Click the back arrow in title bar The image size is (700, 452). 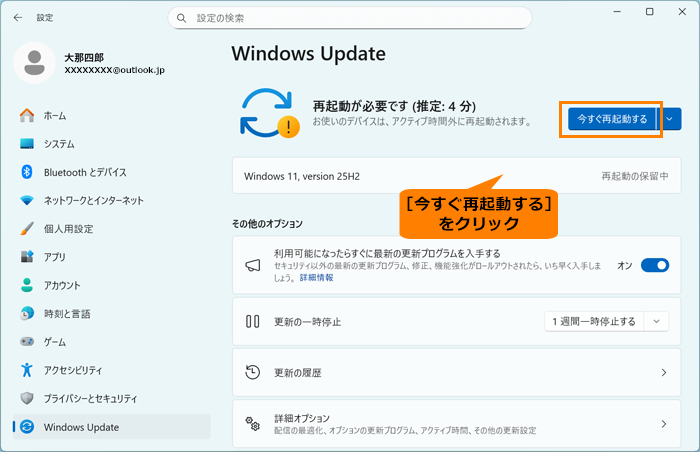coord(18,17)
